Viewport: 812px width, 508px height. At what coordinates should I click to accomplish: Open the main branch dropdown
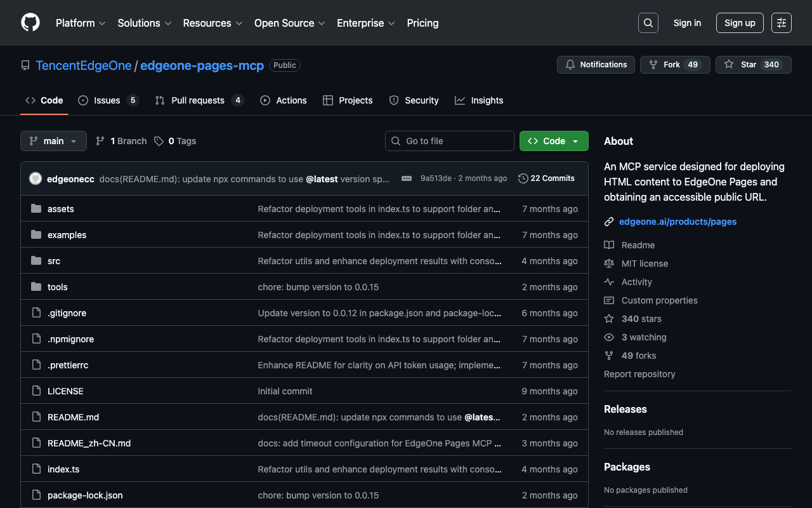[53, 141]
